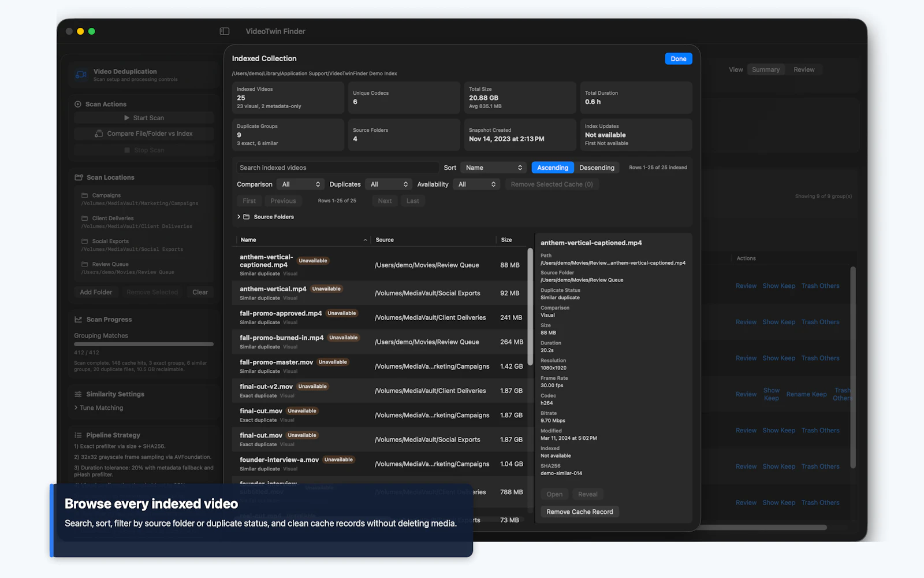Click the Similarity Settings sliders icon
The image size is (924, 578).
coord(78,394)
